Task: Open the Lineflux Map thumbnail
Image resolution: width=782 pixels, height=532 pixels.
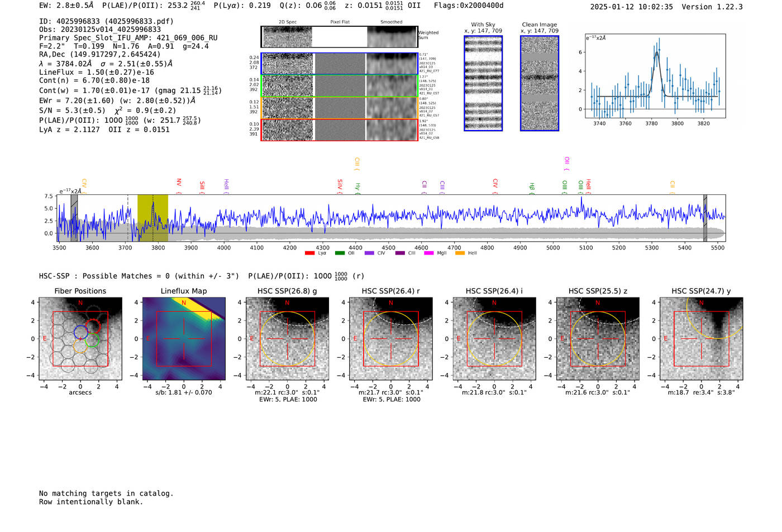Action: tap(184, 338)
